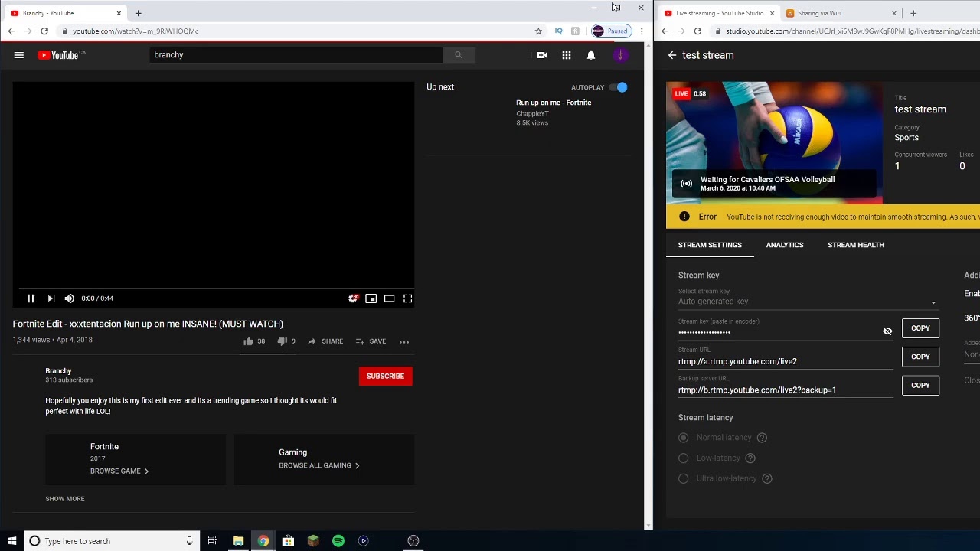The width and height of the screenshot is (980, 551).
Task: Switch to Sharing via WiFi browser tab
Action: [x=841, y=13]
